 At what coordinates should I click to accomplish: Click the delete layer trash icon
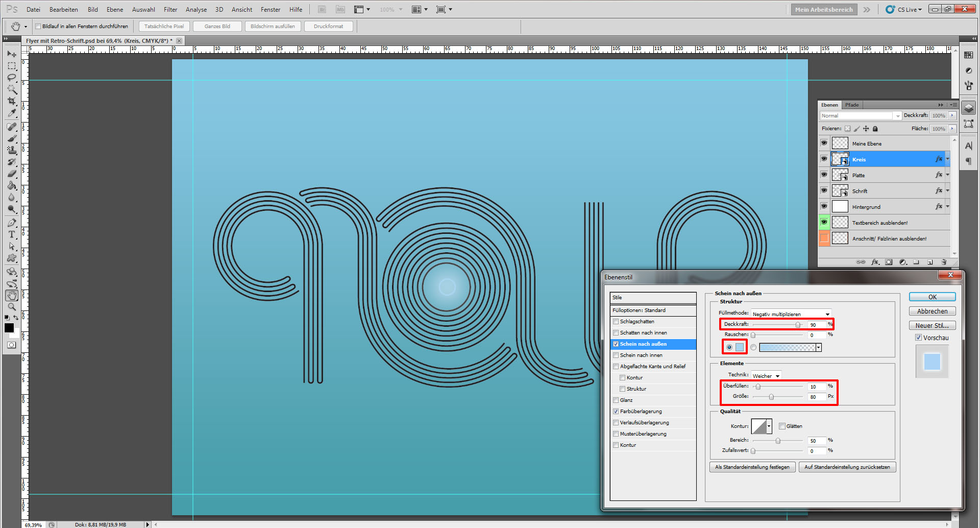pyautogui.click(x=944, y=262)
